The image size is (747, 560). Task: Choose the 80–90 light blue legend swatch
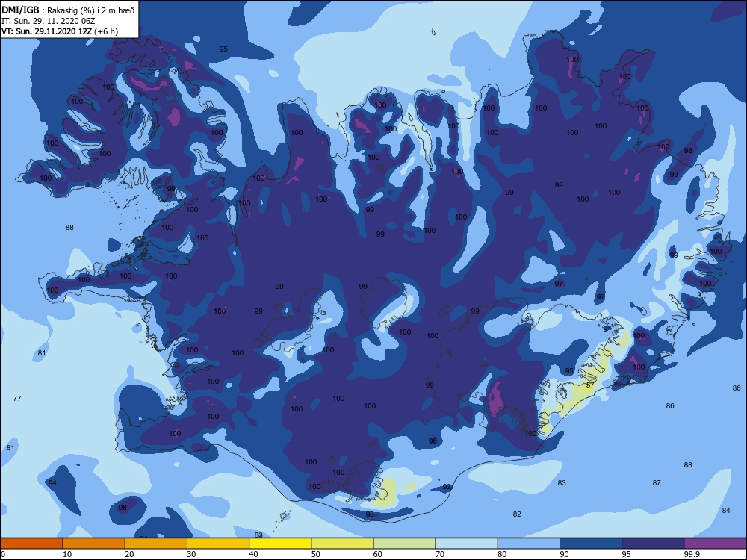point(529,544)
